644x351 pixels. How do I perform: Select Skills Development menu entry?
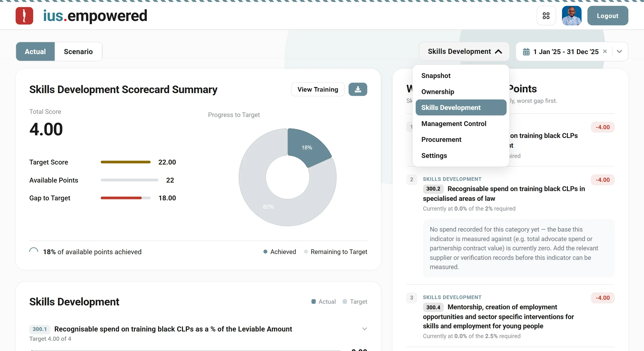461,107
